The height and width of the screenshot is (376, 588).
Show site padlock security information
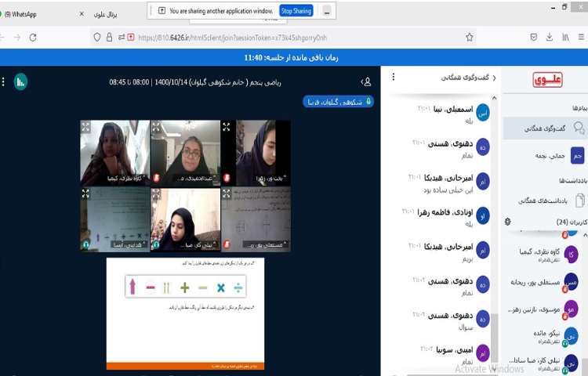click(x=109, y=37)
